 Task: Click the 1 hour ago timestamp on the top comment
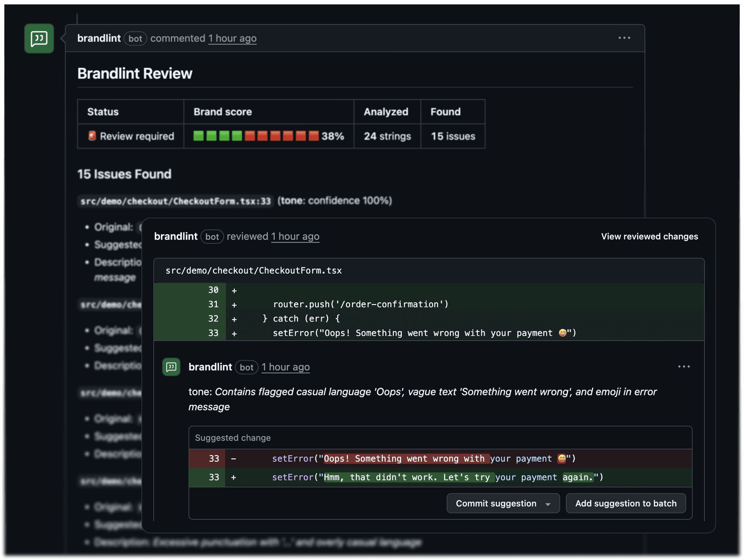(x=232, y=38)
